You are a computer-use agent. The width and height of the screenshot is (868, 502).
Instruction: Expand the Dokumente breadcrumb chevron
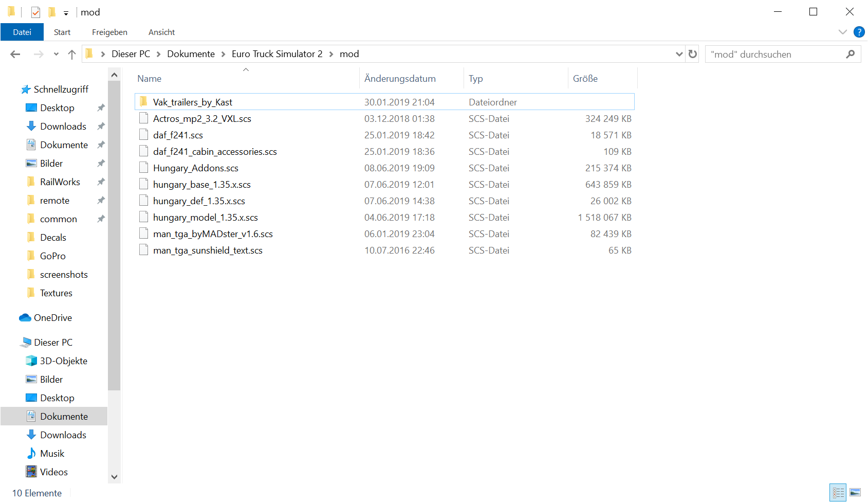223,54
